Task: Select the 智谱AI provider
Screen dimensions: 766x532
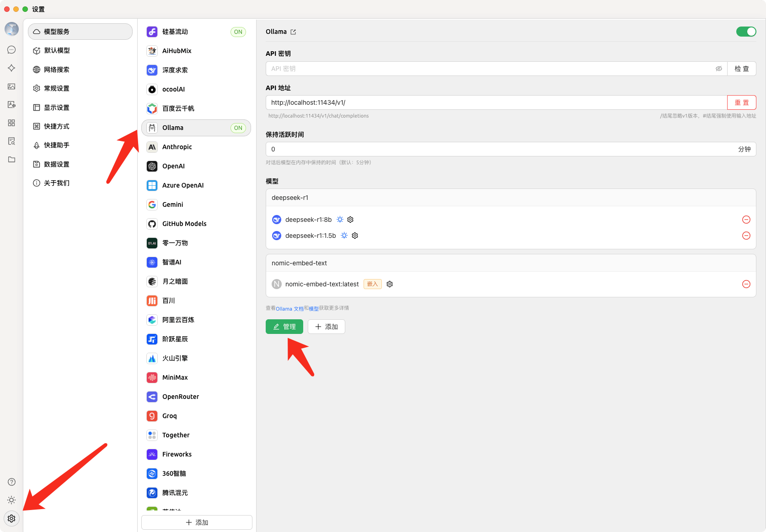Action: (196, 262)
